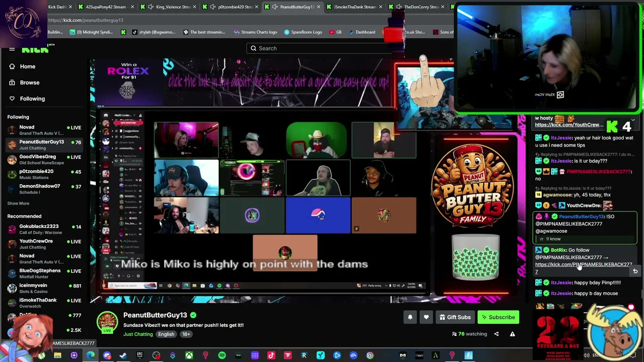Open File Explorer from the taskbar
Screen dimensions: 644x362
[x=57, y=356]
